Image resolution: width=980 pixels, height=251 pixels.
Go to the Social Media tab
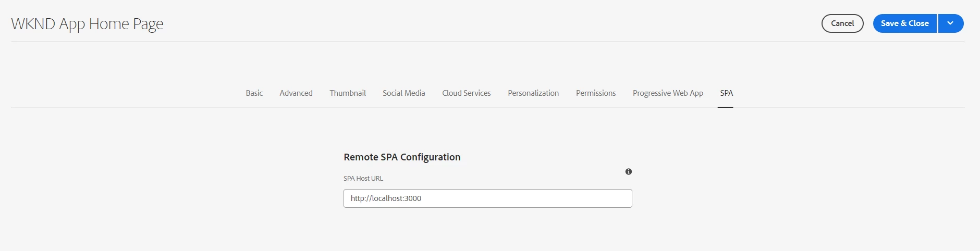point(404,93)
